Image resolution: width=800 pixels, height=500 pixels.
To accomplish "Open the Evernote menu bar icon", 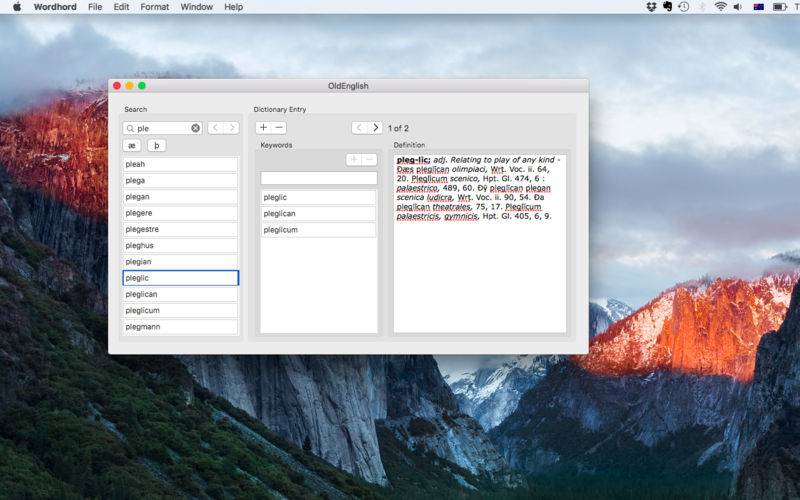I will tap(667, 7).
